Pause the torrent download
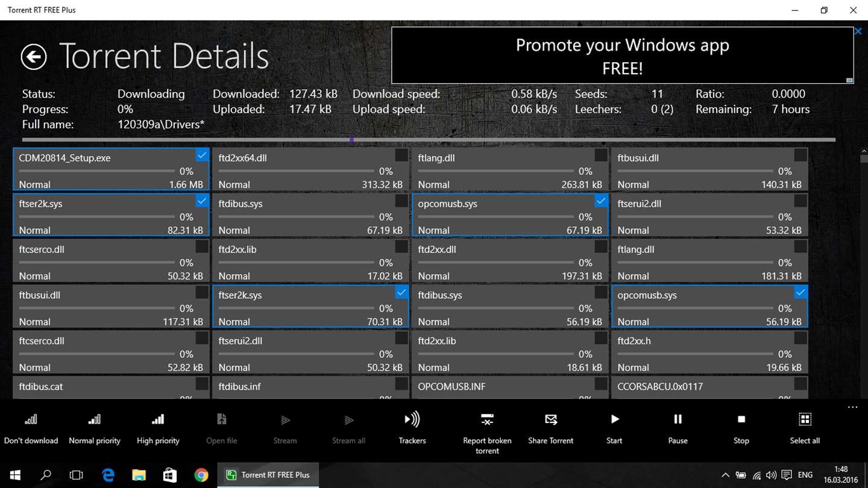 (x=678, y=429)
